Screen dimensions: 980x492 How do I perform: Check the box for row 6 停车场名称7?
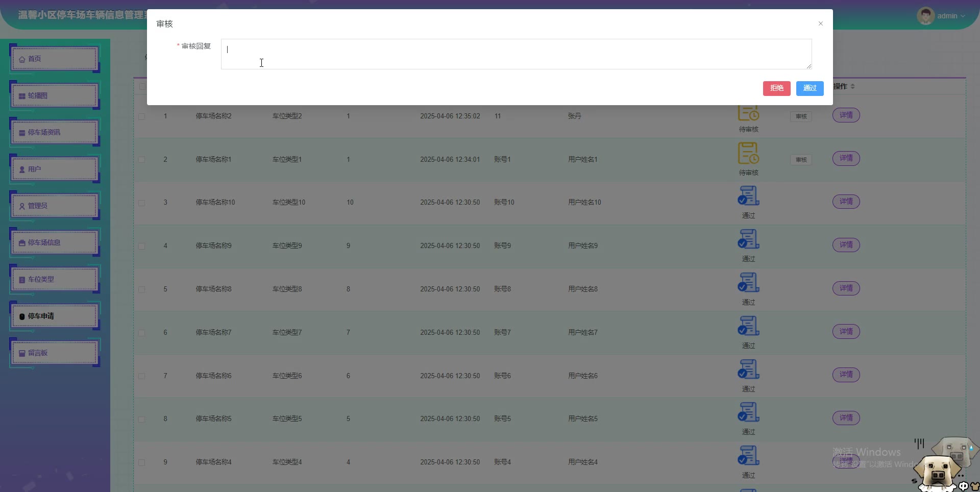coord(142,333)
